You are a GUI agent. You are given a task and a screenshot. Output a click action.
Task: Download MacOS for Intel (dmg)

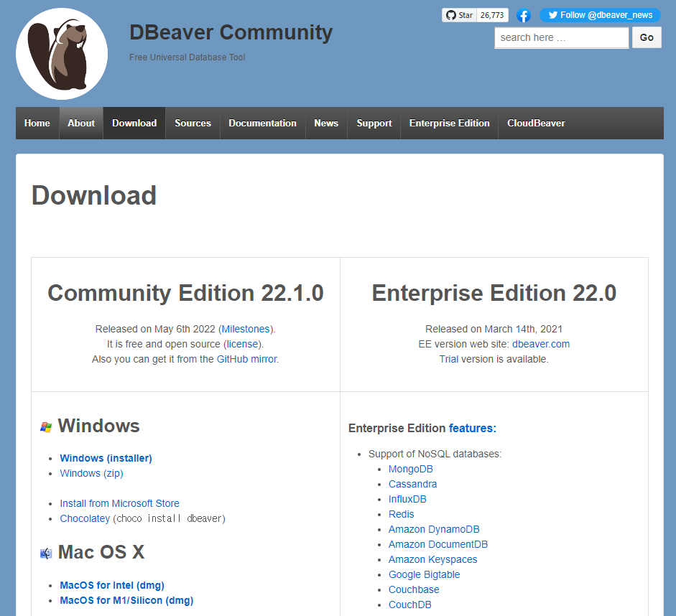pyautogui.click(x=112, y=585)
